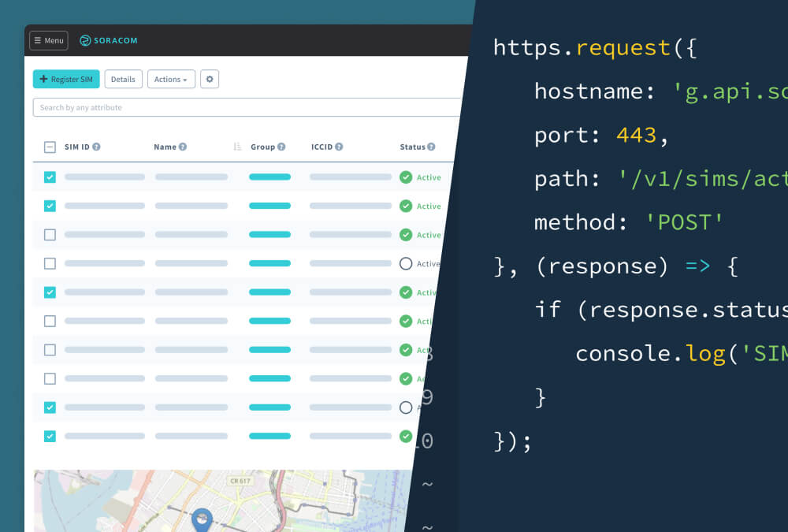Open table settings gear icon
Screen dimensions: 788x532
pyautogui.click(x=209, y=79)
